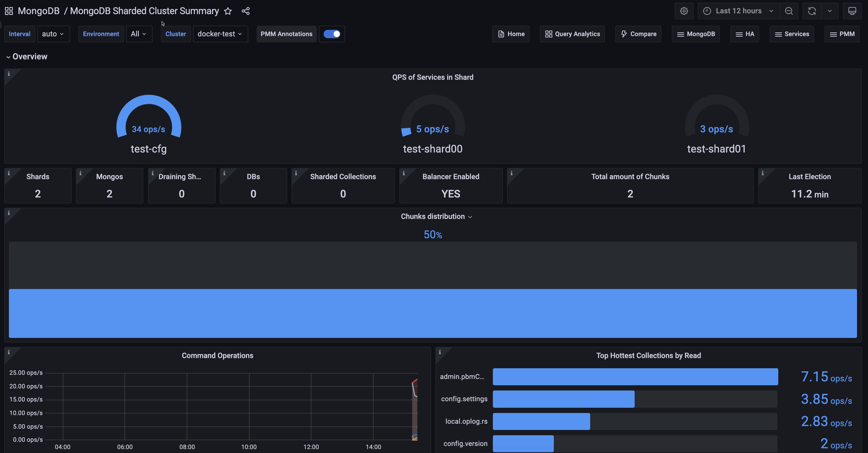Click the test-cfg QPS gauge
Screen dimensions: 868x453
[x=149, y=116]
